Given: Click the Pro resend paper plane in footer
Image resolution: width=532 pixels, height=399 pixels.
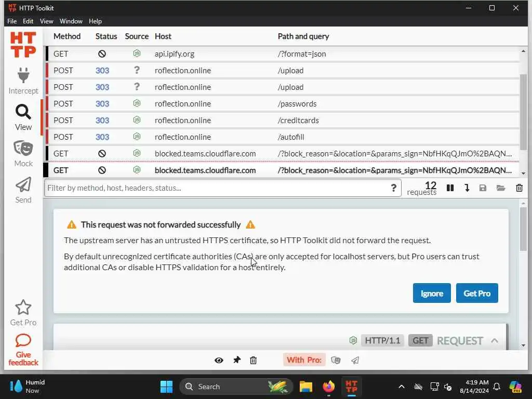Looking at the screenshot, I should 355,361.
